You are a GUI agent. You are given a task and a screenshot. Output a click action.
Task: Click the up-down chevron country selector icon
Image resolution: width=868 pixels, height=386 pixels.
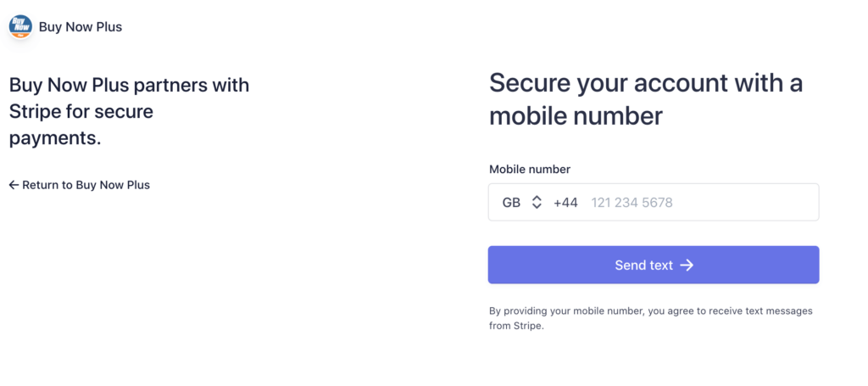[536, 203]
